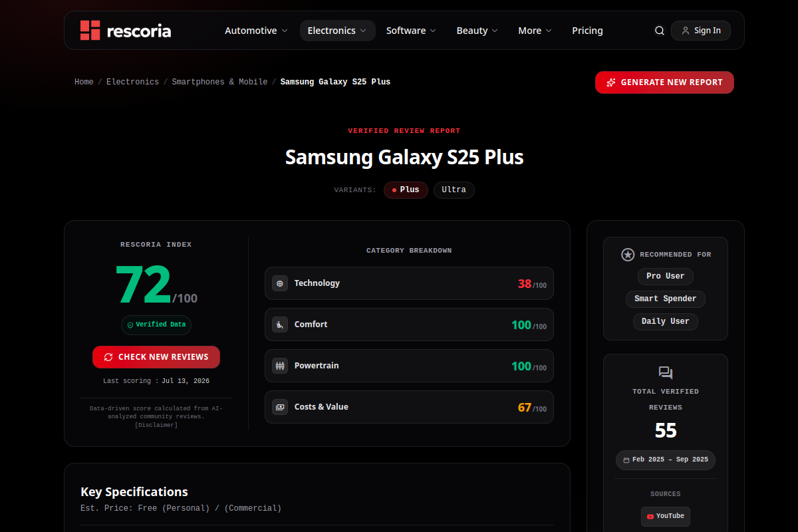Viewport: 798px width, 532px height.
Task: Open the Software navigation item
Action: (411, 31)
